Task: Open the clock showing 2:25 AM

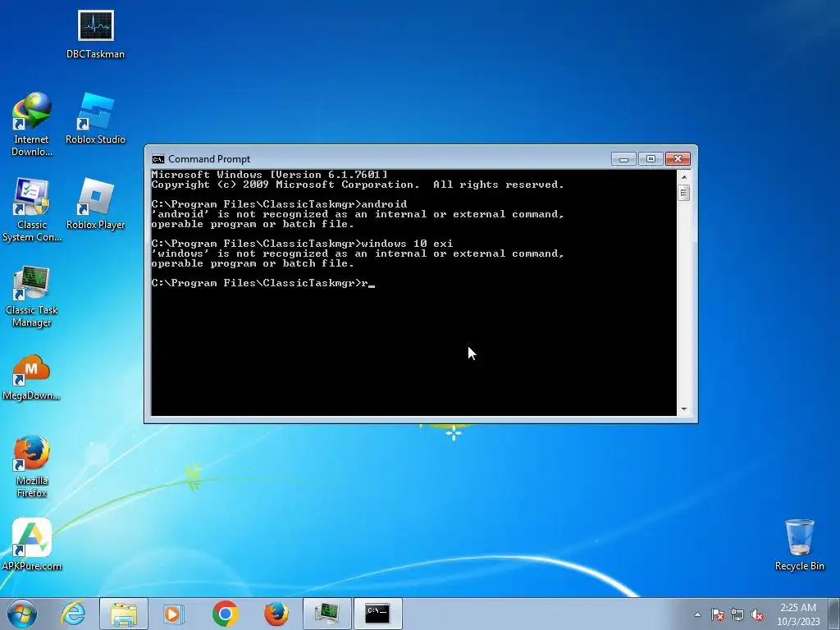Action: [798, 614]
